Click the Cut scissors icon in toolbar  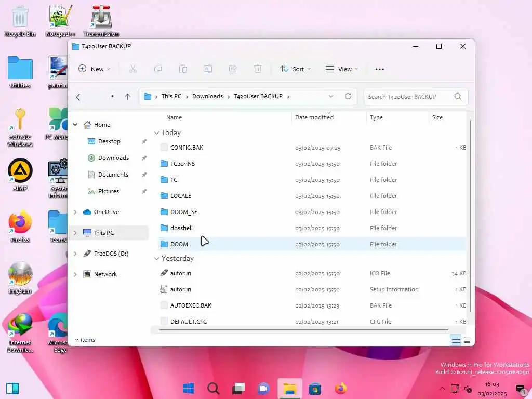pyautogui.click(x=132, y=69)
